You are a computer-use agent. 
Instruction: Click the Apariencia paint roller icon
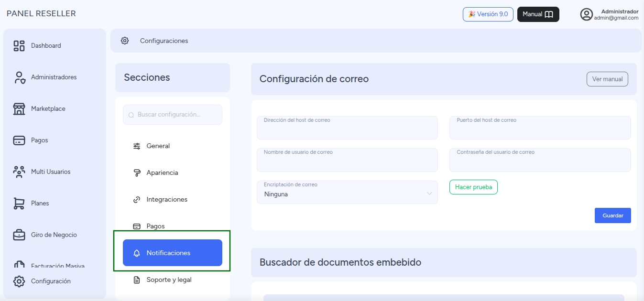[137, 173]
